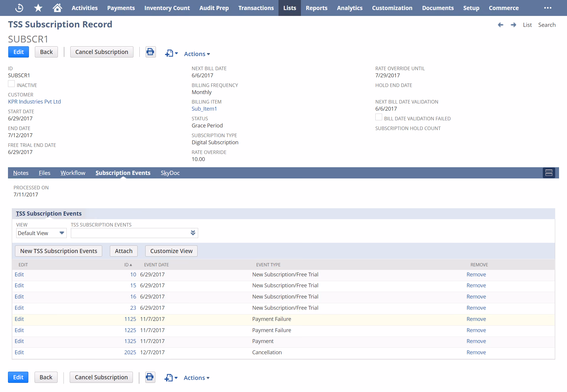Click Edit for event ID 10

[19, 274]
